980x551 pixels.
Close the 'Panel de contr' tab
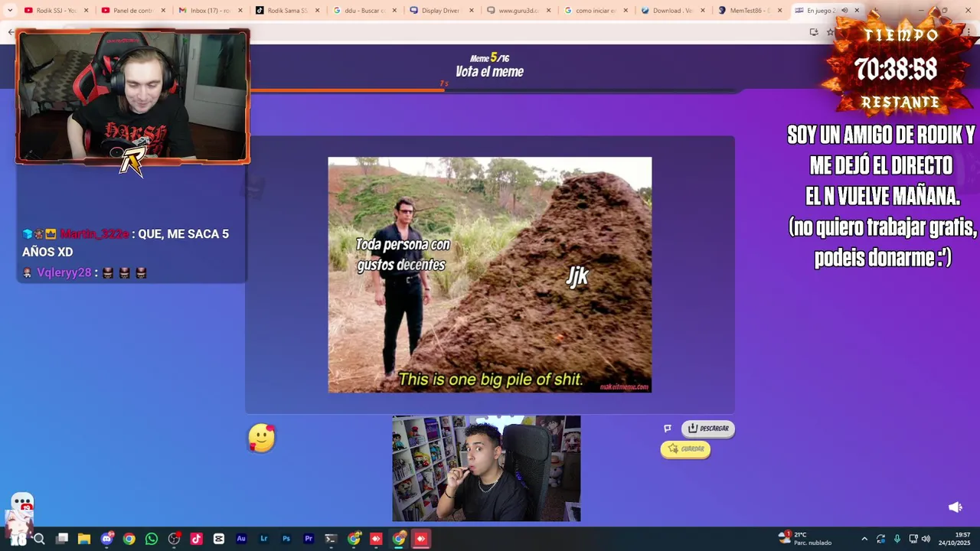point(163,11)
